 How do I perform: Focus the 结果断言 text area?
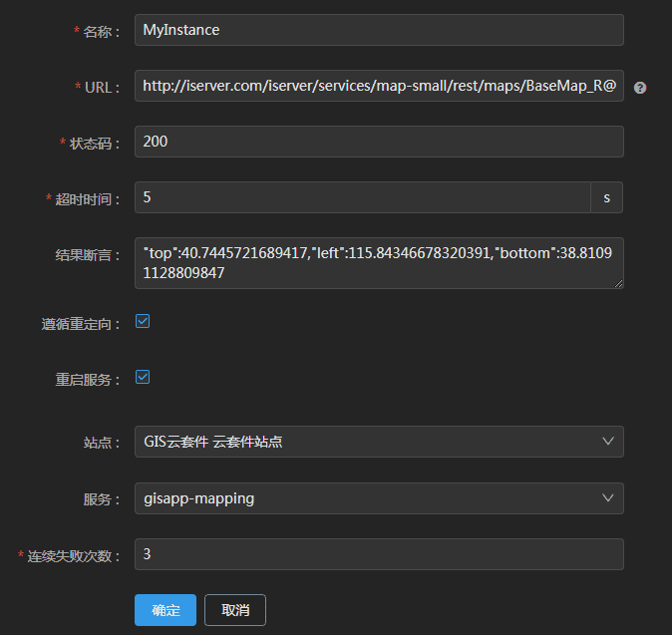[x=379, y=263]
